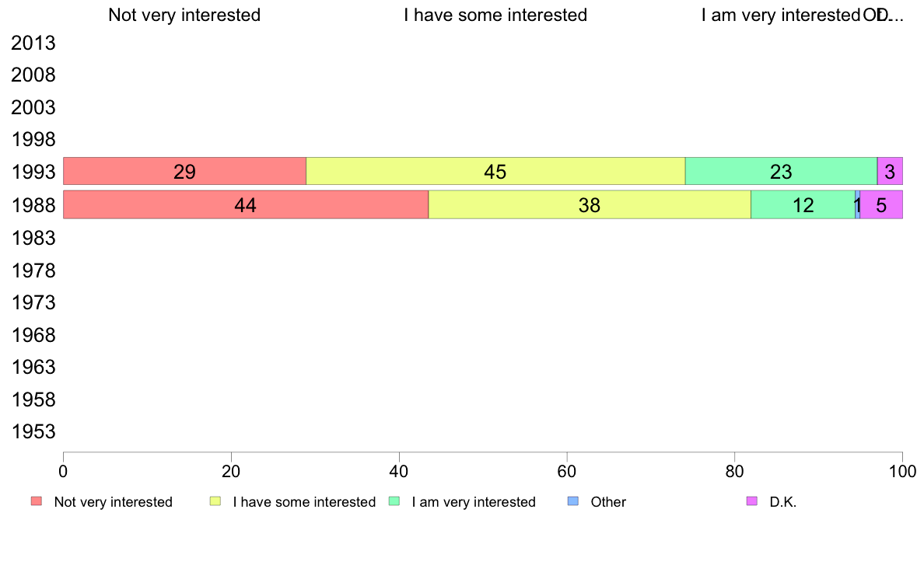Click the Not very interested column header
The width and height of the screenshot is (924, 572).
point(184,15)
